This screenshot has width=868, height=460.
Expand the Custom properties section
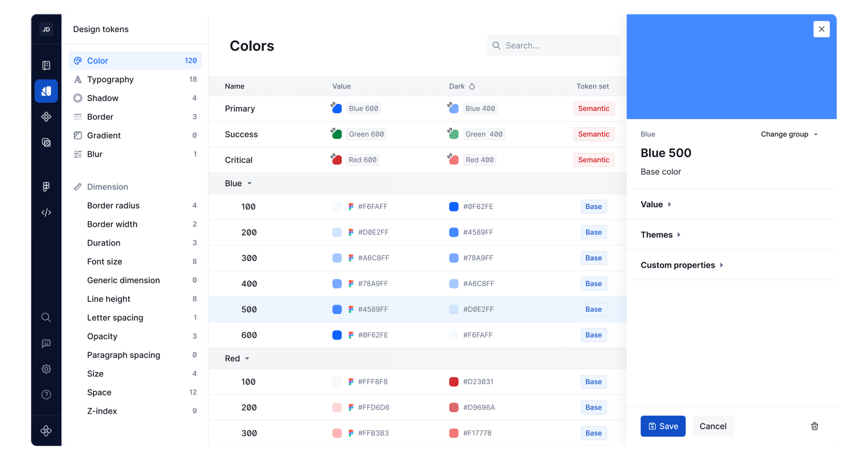pos(682,265)
